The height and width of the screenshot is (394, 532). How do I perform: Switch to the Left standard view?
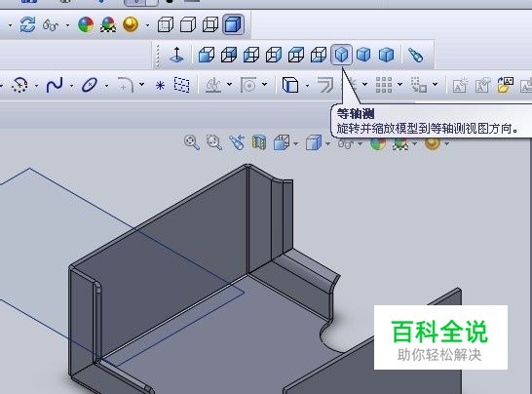[x=251, y=55]
